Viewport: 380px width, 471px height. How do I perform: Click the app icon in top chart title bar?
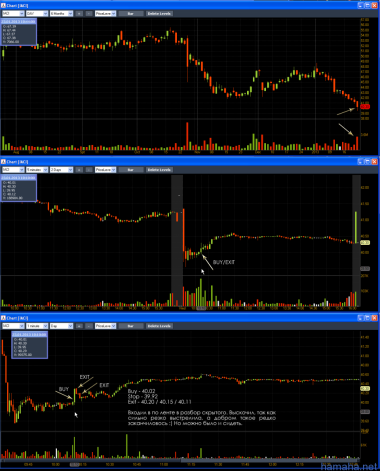coord(3,6)
